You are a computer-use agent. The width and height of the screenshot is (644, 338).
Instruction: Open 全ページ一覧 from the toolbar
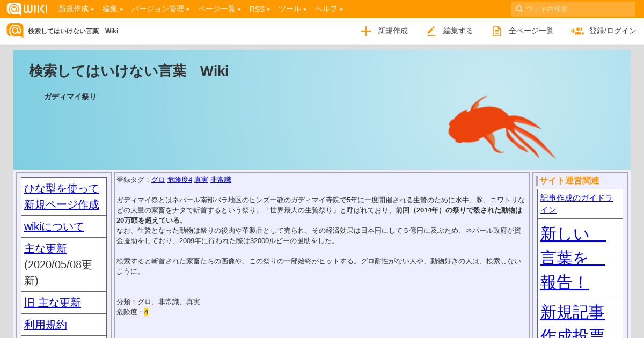(x=523, y=31)
